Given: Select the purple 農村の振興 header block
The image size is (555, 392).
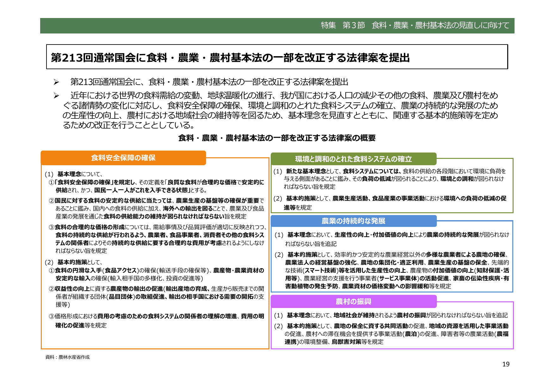Looking at the screenshot, I should [354, 302].
